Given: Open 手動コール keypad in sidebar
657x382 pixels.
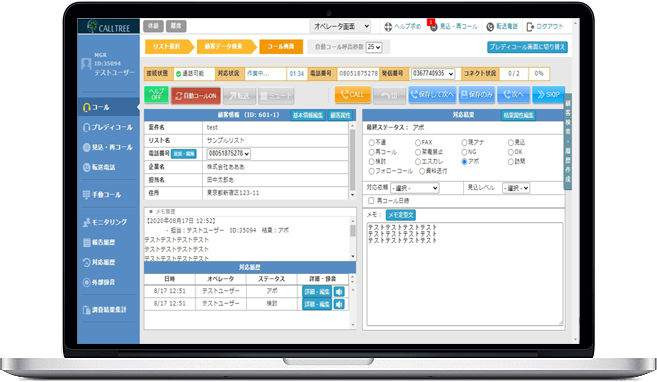Looking at the screenshot, I should click(x=102, y=195).
